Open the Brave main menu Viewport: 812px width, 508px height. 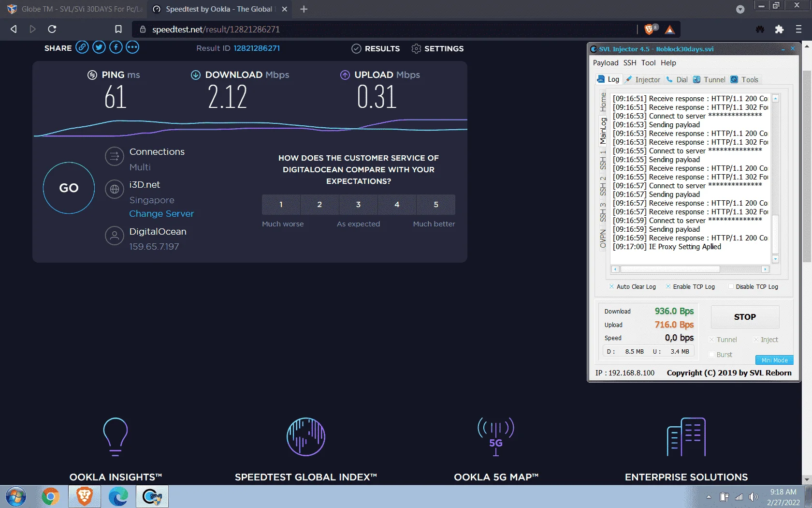click(x=798, y=29)
